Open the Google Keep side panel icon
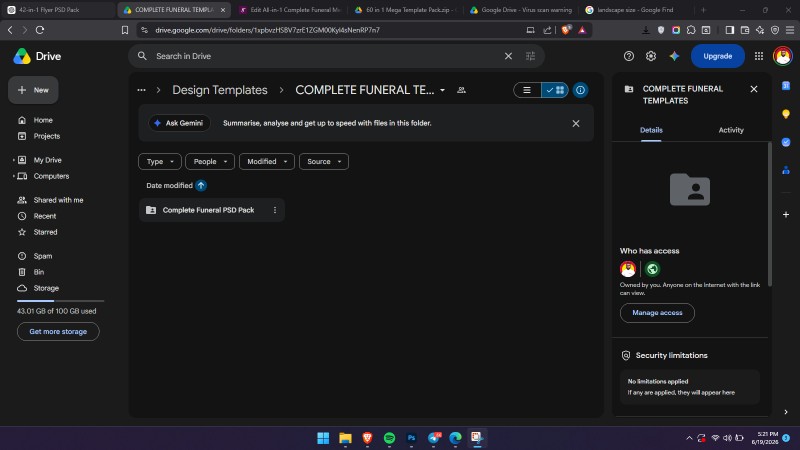The width and height of the screenshot is (800, 450). click(x=786, y=114)
